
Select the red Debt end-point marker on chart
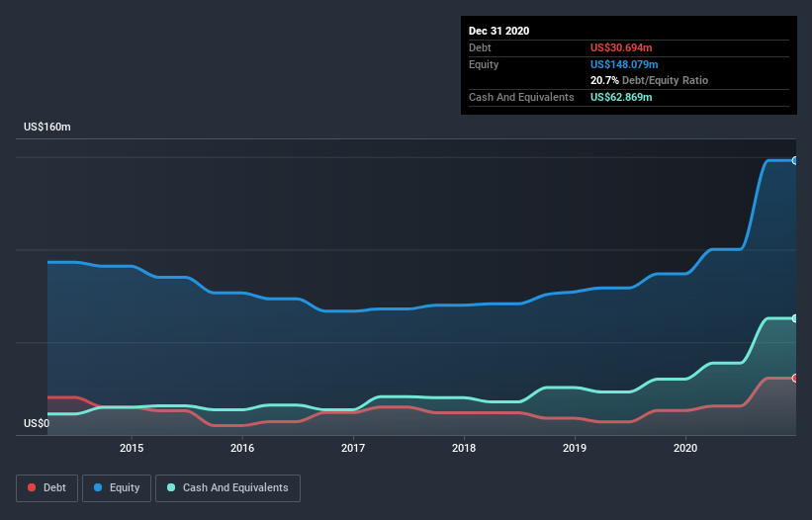click(x=794, y=378)
